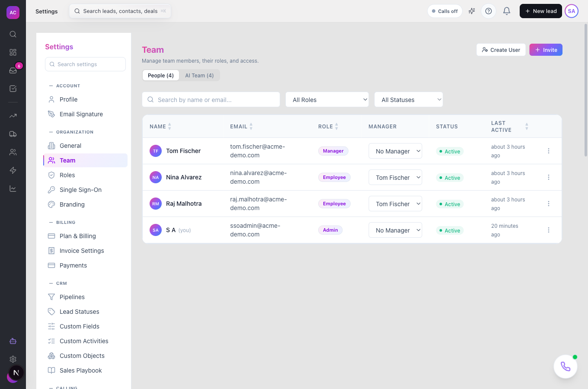Open the dashboard grid icon in the left rail
Viewport: 588px width, 389px height.
[13, 52]
